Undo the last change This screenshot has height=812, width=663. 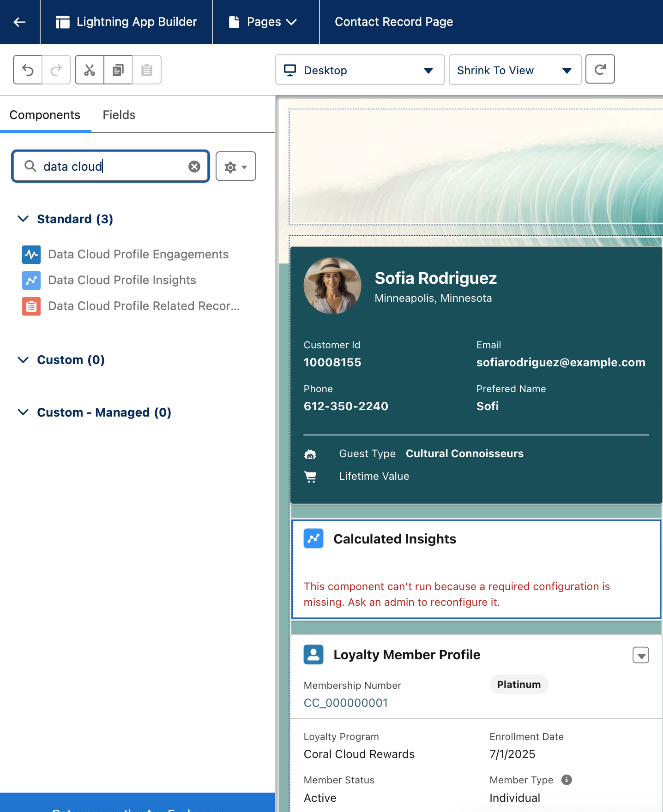pyautogui.click(x=28, y=70)
